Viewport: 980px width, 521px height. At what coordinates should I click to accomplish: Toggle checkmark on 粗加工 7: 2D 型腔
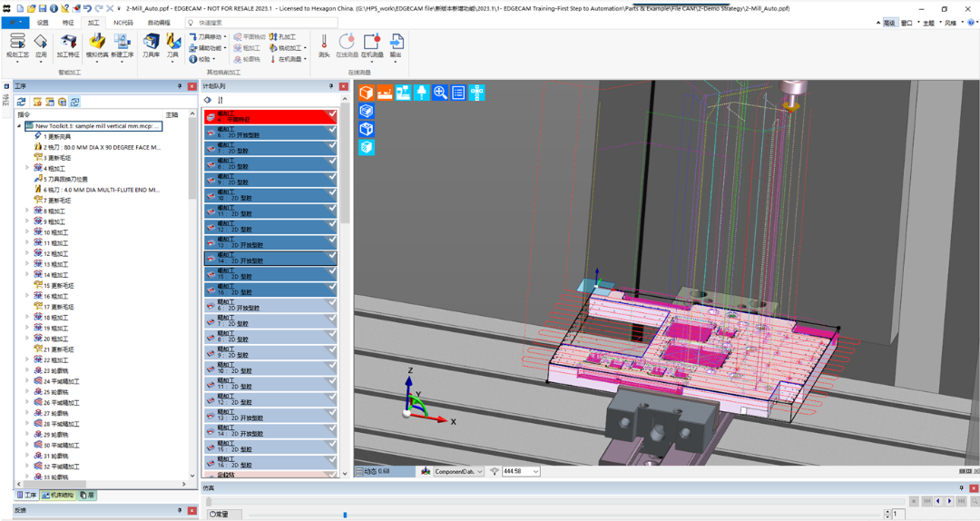pos(332,146)
